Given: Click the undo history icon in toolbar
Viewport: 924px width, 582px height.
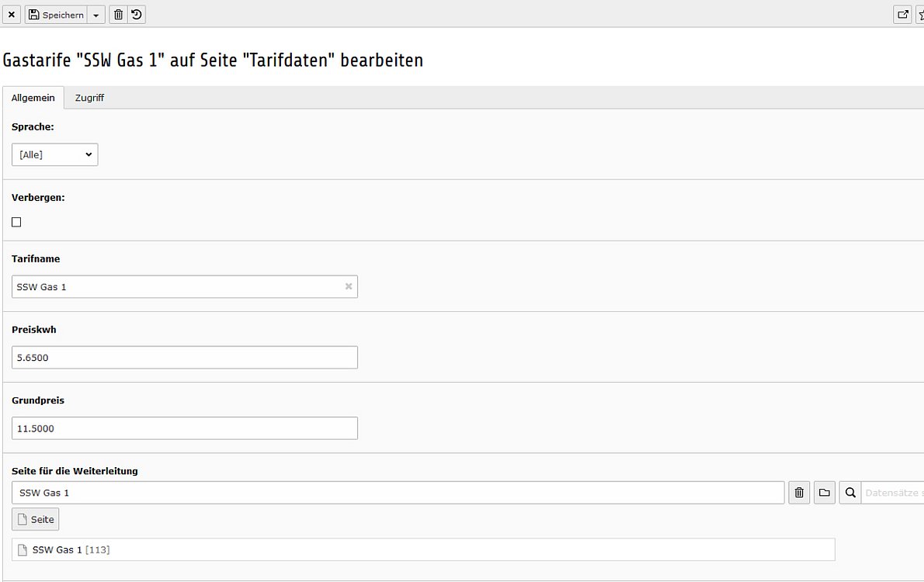Looking at the screenshot, I should (137, 15).
